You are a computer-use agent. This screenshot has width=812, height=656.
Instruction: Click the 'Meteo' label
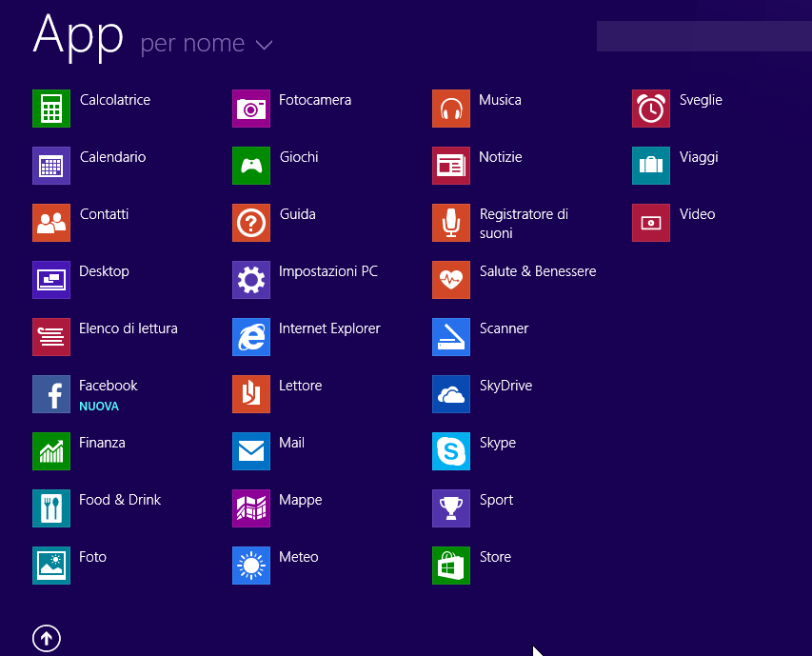pos(298,557)
